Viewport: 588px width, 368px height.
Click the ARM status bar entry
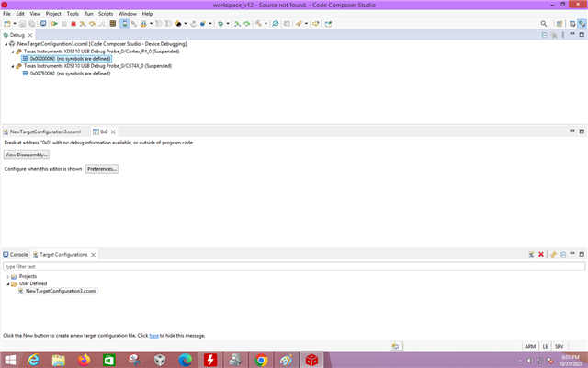click(530, 346)
